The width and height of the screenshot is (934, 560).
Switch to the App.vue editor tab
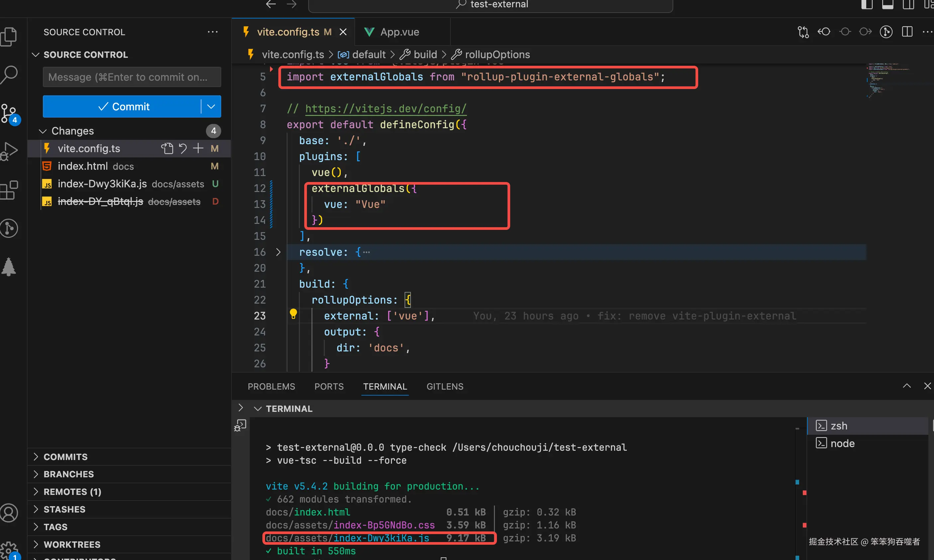point(399,32)
